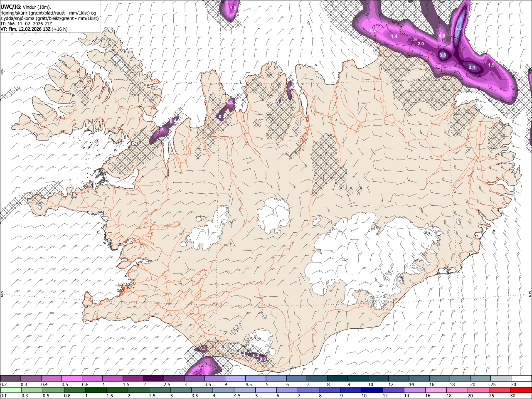This screenshot has height=399, width=532.
Task: Click the 0.1 label under the green scale
Action: 3,396
